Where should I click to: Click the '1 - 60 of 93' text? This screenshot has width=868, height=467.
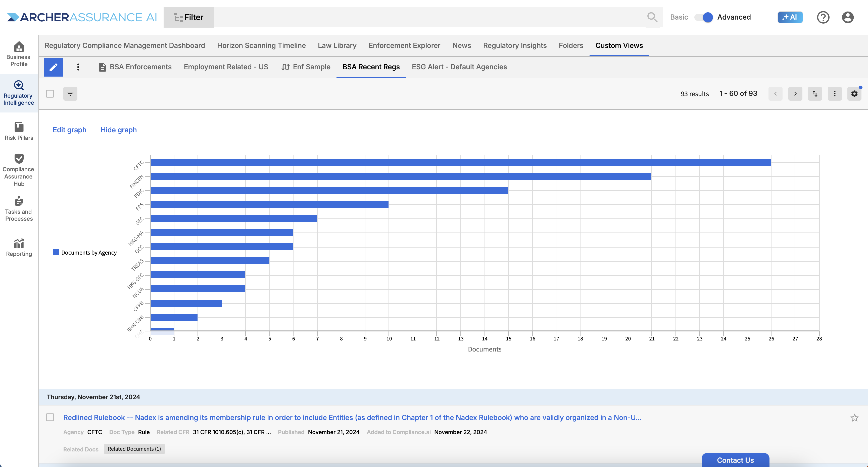(738, 94)
